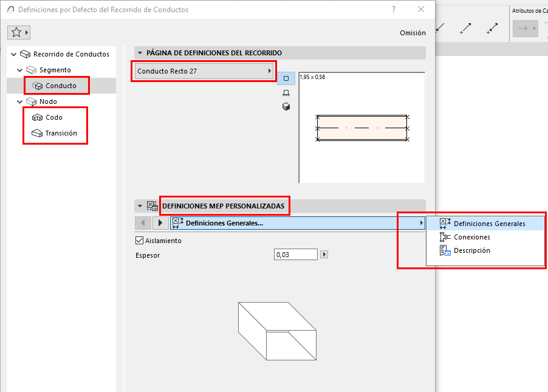Select the elevation preview icon
Viewport: 548px width, 392px height.
click(286, 92)
